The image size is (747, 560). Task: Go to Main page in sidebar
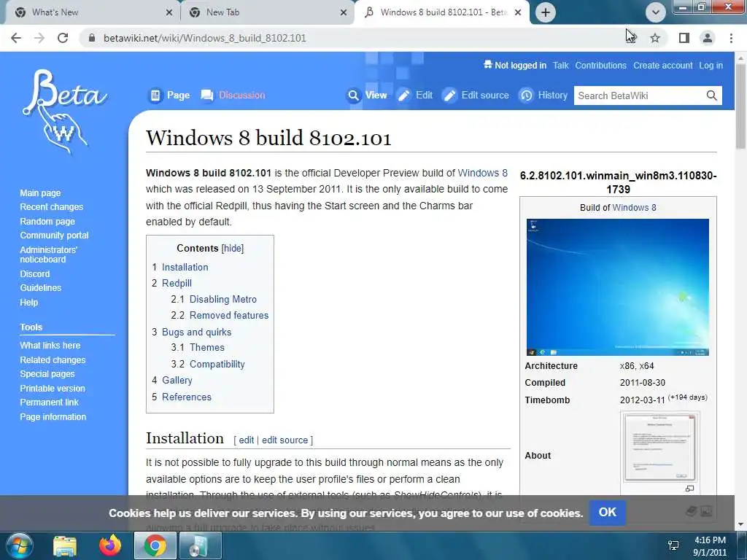pyautogui.click(x=41, y=192)
